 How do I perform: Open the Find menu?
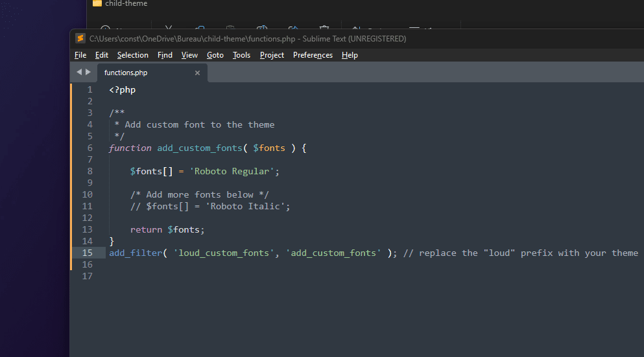point(165,55)
